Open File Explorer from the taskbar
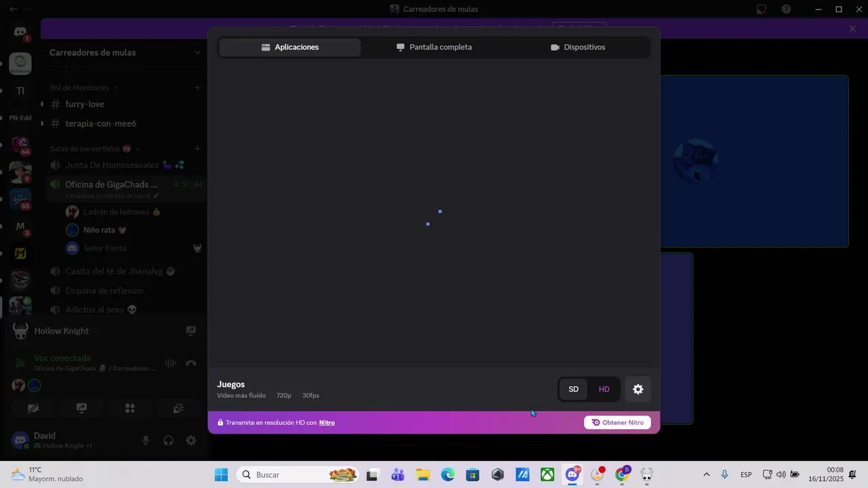 [x=423, y=474]
